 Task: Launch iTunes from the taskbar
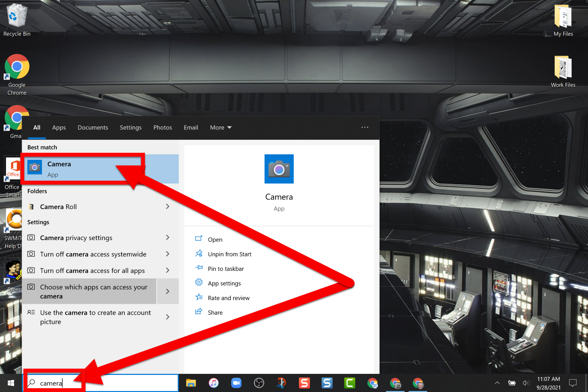(x=214, y=383)
